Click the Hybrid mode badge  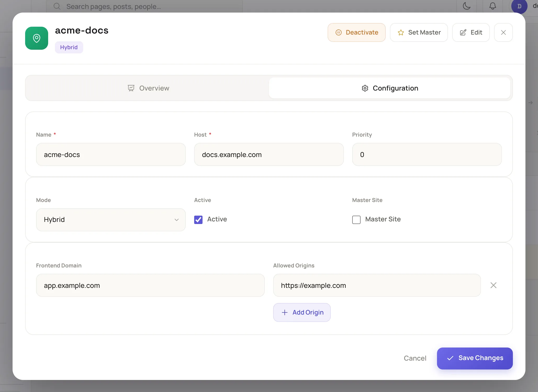pos(69,47)
